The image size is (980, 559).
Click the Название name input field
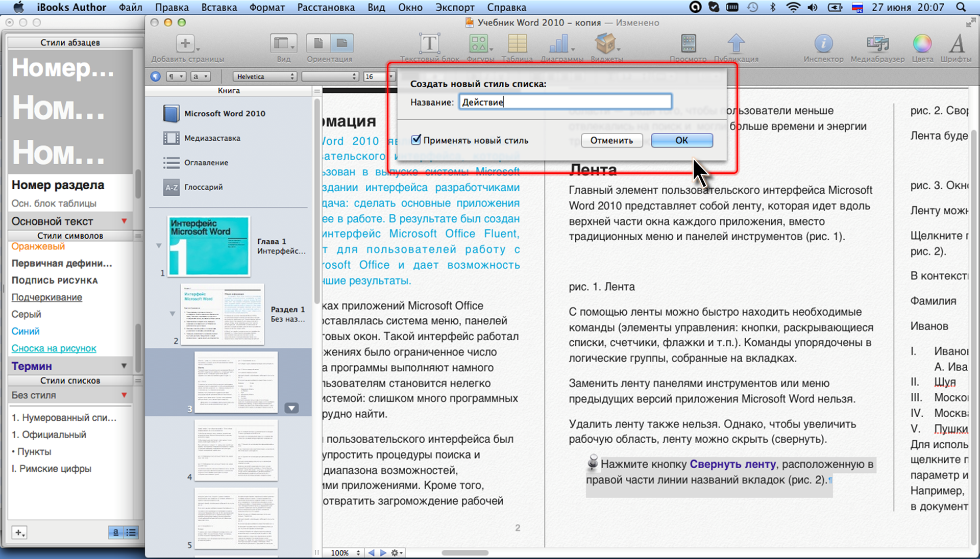click(565, 102)
